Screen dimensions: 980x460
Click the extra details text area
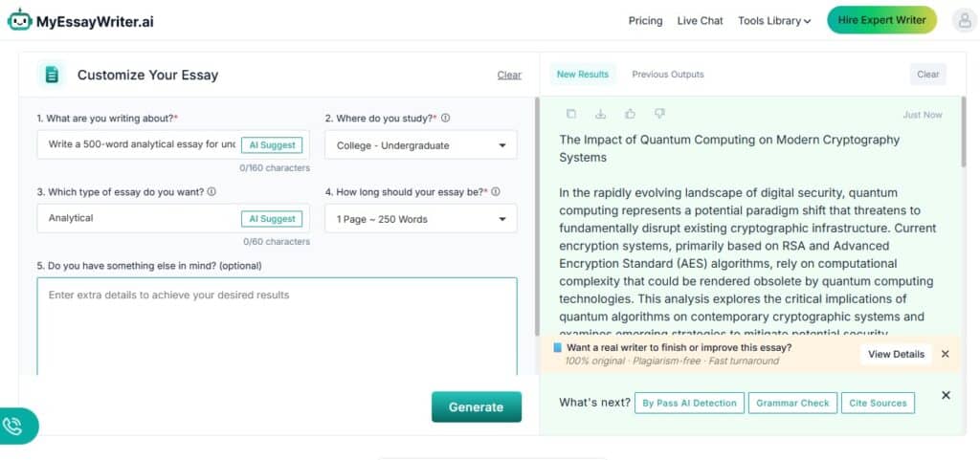(277, 325)
